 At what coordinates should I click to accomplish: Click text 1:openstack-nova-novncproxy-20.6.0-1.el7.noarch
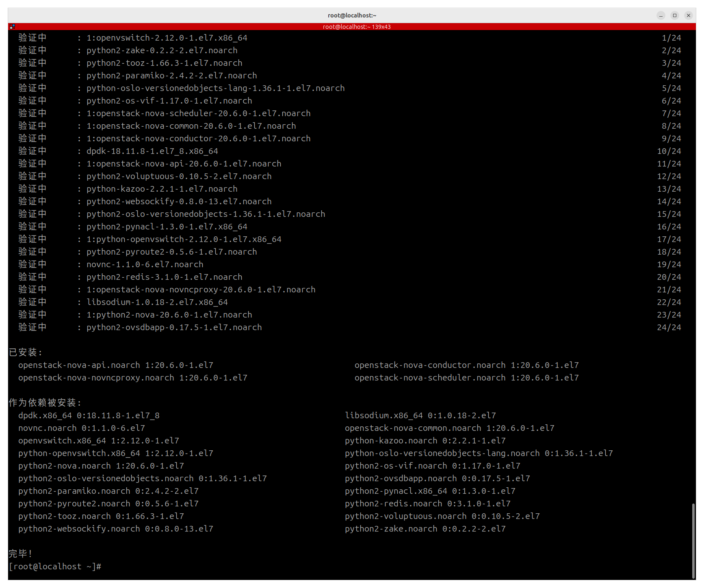201,290
